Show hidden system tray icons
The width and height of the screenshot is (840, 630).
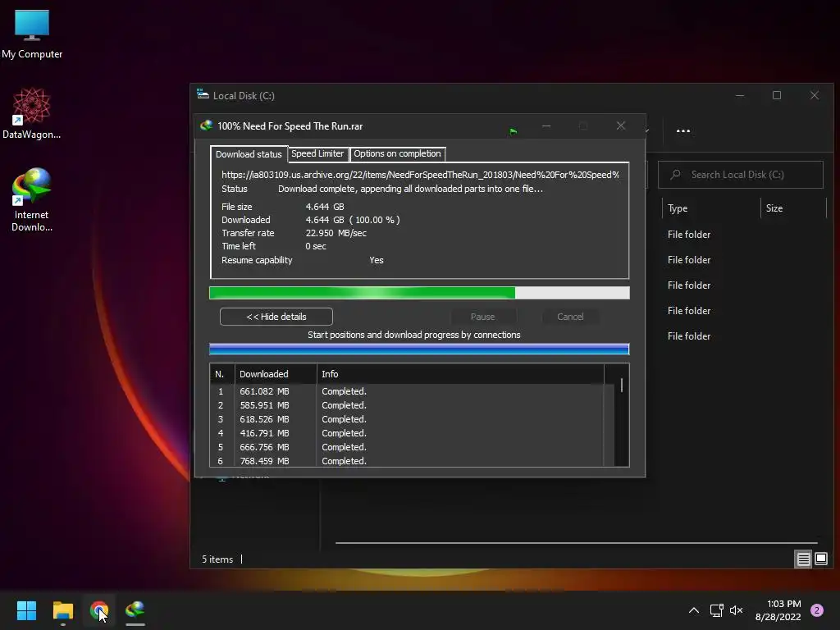693,610
